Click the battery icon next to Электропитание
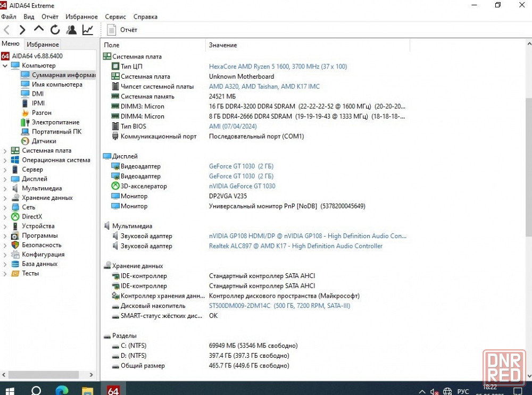 coord(25,122)
